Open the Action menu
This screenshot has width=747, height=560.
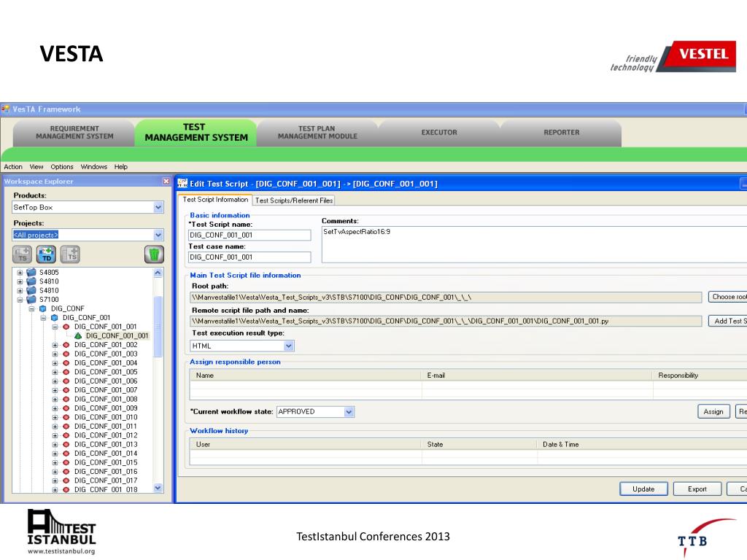tap(13, 167)
